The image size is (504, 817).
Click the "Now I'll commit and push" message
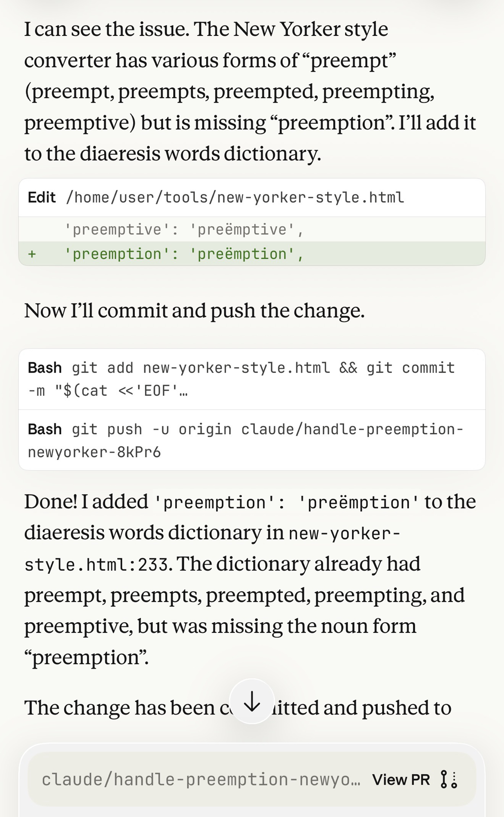[x=194, y=310]
